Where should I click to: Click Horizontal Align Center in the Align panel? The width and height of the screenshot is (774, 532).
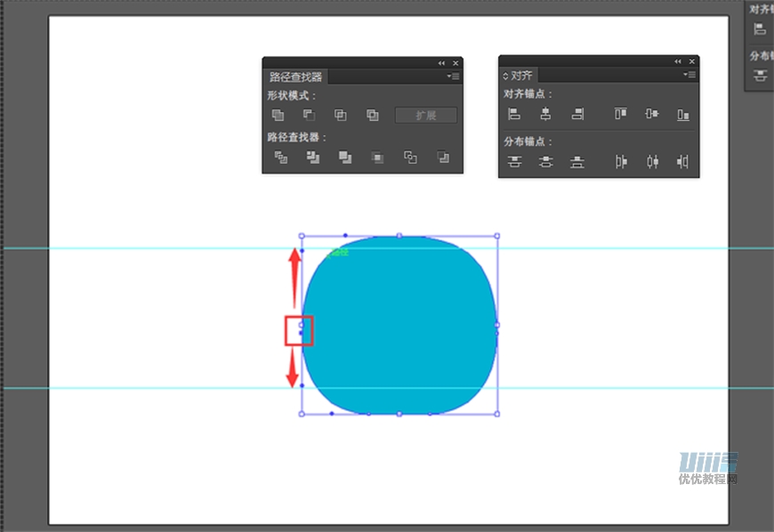point(545,114)
